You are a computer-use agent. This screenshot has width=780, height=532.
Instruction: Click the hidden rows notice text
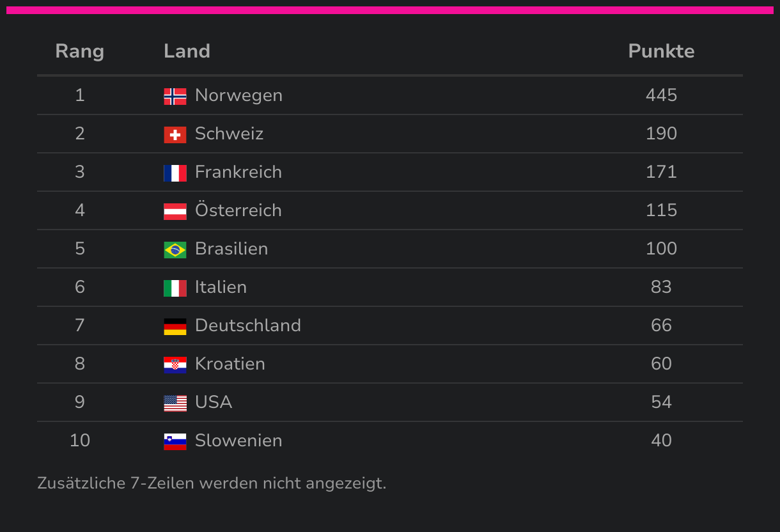tap(212, 483)
